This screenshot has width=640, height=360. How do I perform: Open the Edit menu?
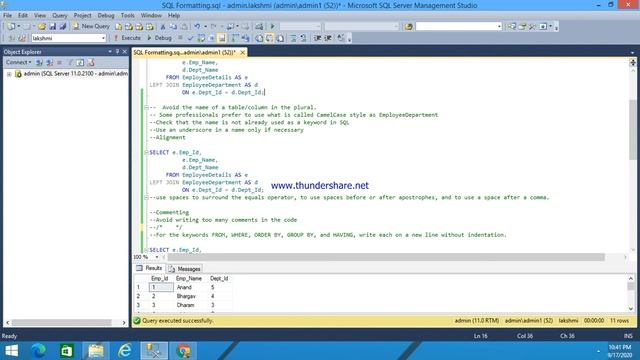point(23,15)
